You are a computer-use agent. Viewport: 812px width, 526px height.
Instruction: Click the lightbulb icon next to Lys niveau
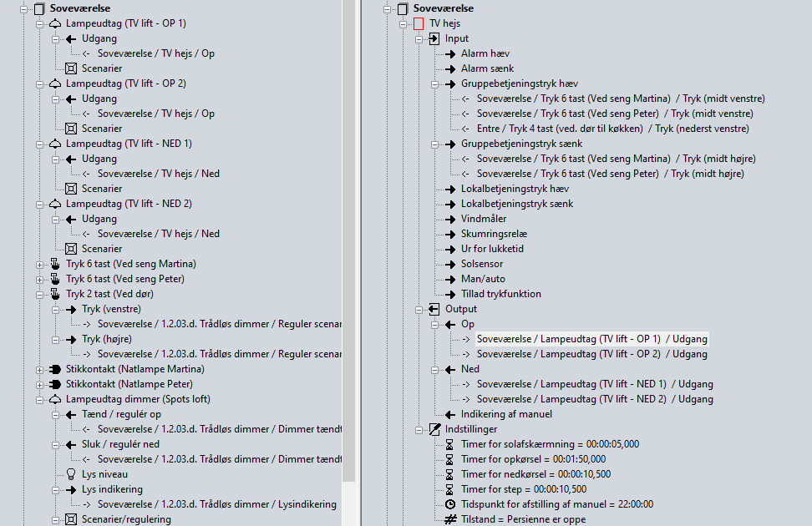point(71,474)
